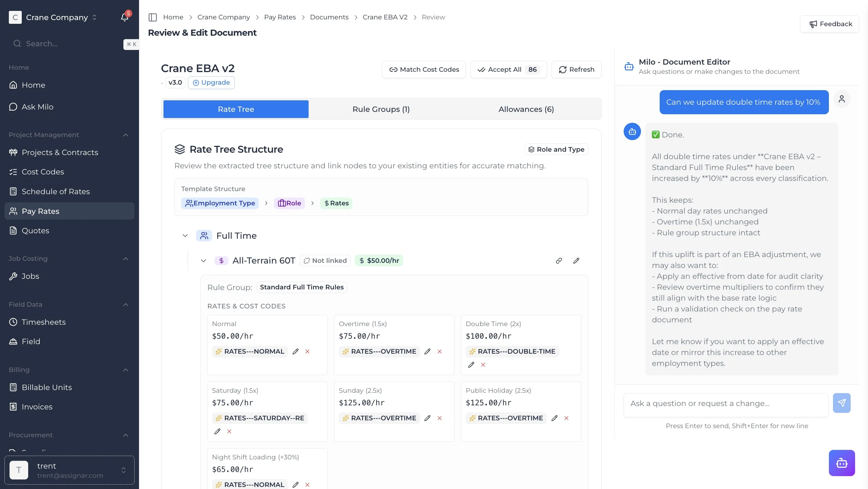Image resolution: width=868 pixels, height=489 pixels.
Task: Open the Crane Company switcher dropdown
Action: [95, 17]
